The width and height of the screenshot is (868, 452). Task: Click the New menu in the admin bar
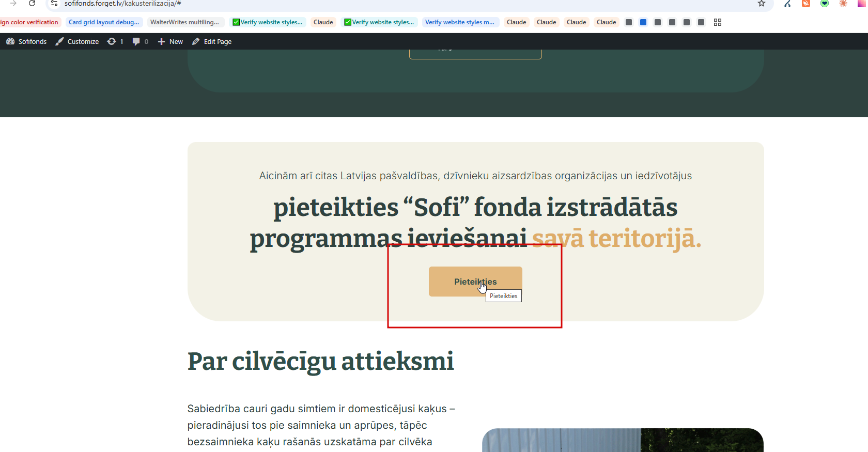[170, 41]
